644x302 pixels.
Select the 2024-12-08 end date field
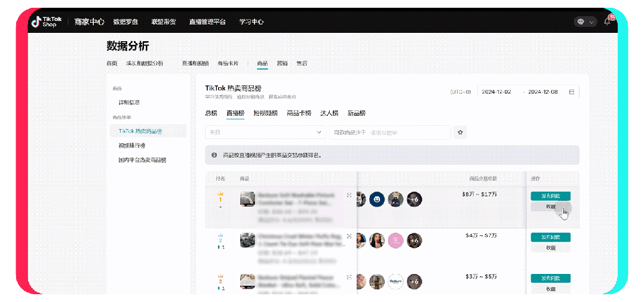[x=542, y=92]
